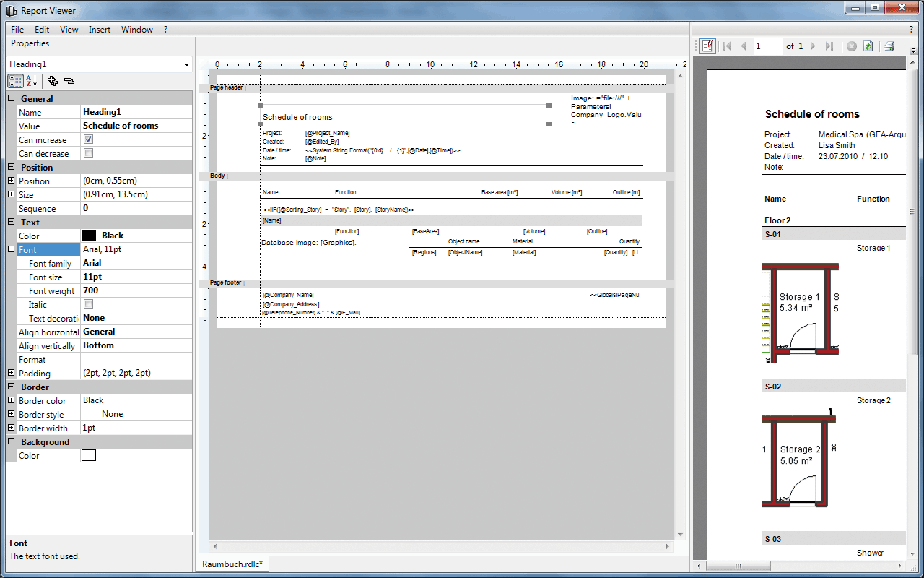Select the [@Project_Name] field in designer
This screenshot has height=578, width=924.
click(328, 134)
